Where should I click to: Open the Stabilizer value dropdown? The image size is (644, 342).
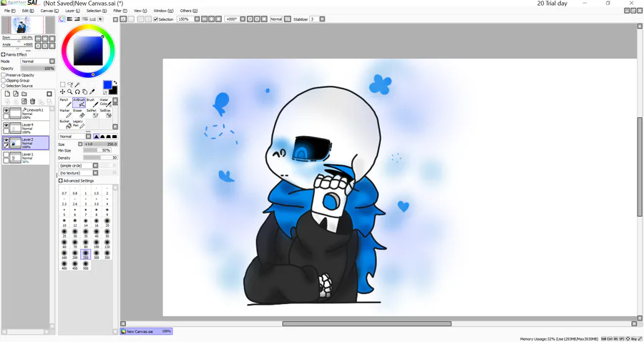323,19
